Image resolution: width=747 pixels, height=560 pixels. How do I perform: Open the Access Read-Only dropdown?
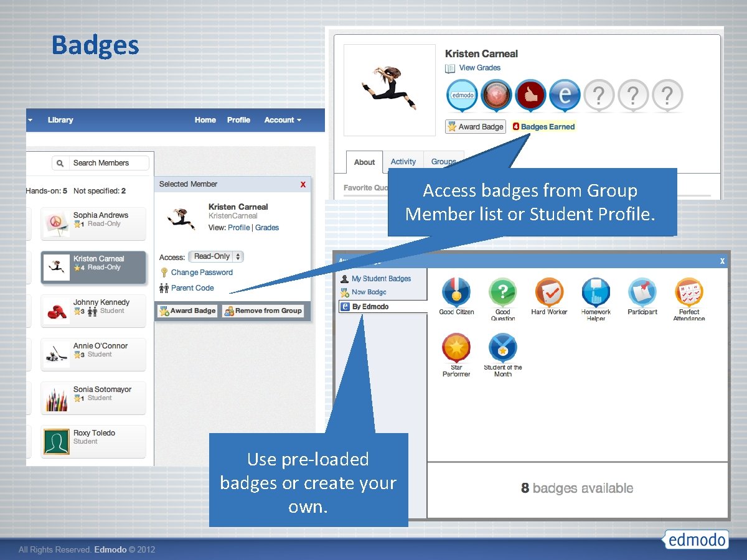(x=216, y=256)
